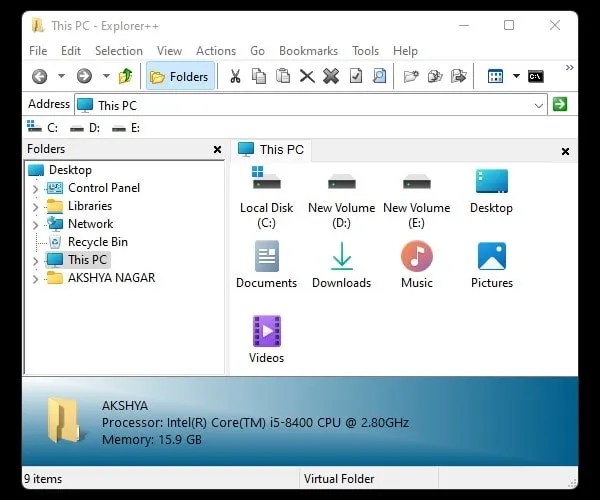Click the Views grid icon
Viewport: 600px width, 500px height.
[x=496, y=76]
